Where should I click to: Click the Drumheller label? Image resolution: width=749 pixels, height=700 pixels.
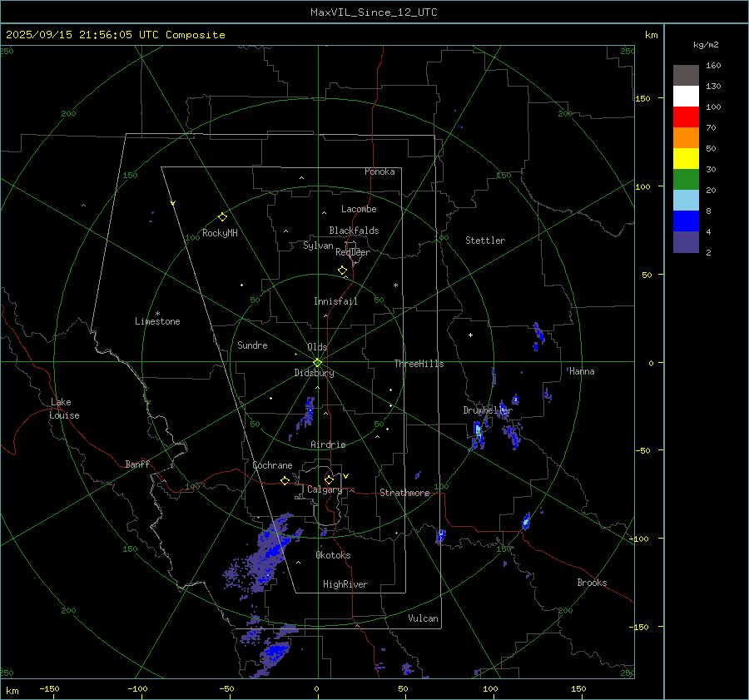coord(488,410)
